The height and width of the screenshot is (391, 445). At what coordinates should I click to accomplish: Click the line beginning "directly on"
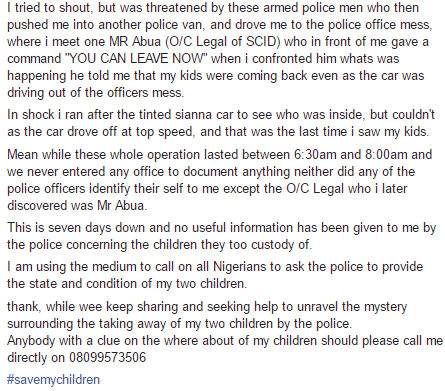coord(76,358)
